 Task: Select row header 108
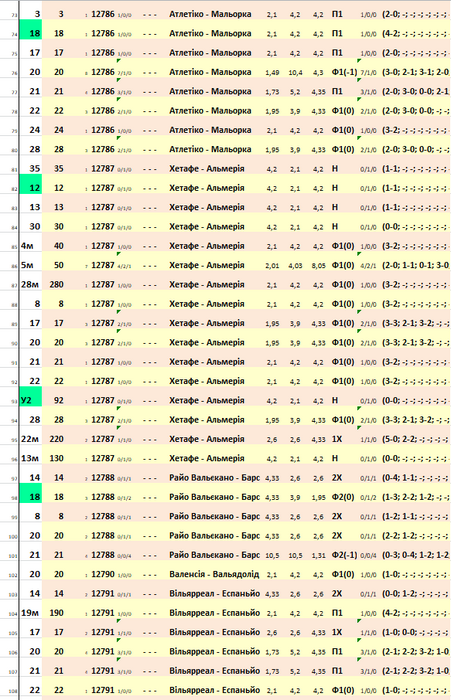coord(13,691)
